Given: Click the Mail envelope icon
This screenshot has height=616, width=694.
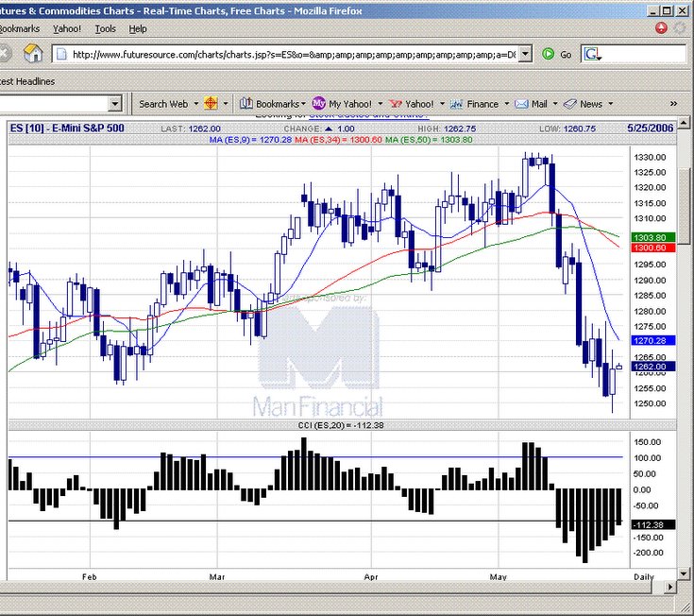Looking at the screenshot, I should [521, 104].
